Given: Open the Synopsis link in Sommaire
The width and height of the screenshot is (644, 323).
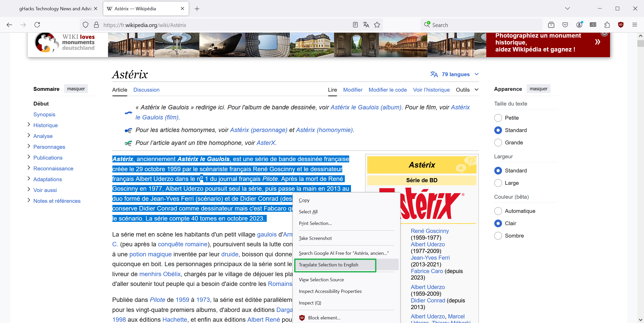Looking at the screenshot, I should point(44,115).
